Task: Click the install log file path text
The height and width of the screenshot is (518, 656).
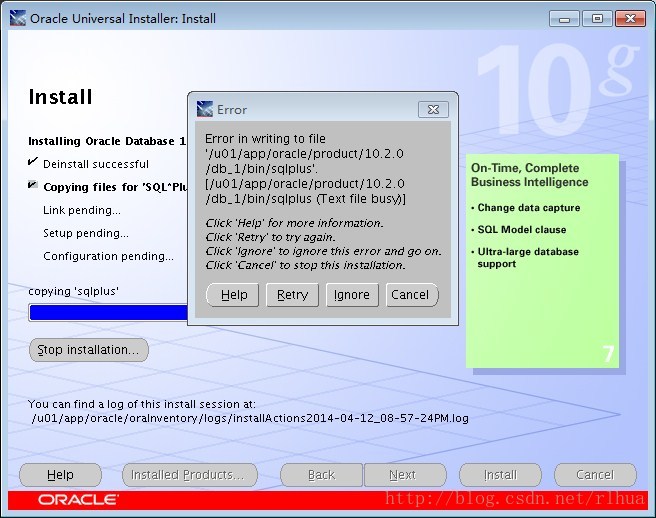Action: click(x=250, y=418)
